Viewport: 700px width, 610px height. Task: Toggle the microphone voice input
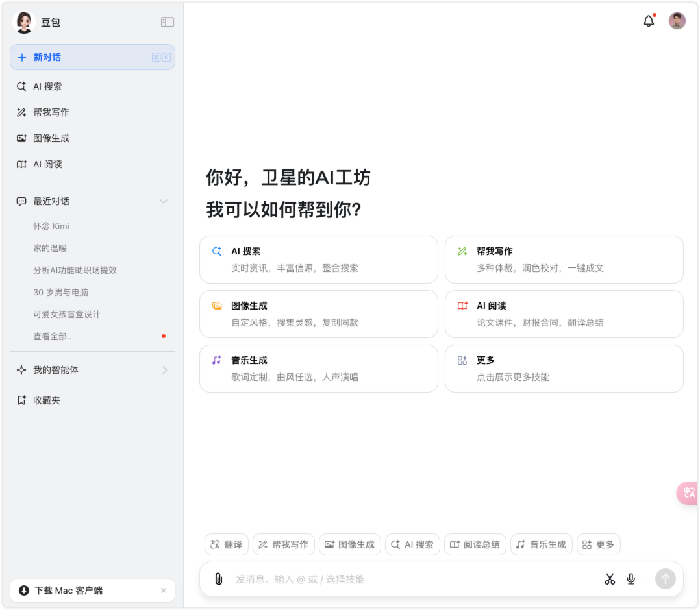click(x=631, y=579)
